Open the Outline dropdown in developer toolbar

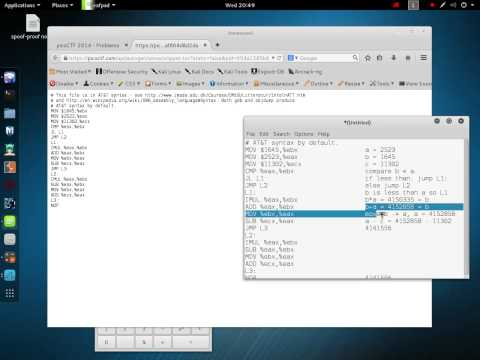tap(318, 84)
